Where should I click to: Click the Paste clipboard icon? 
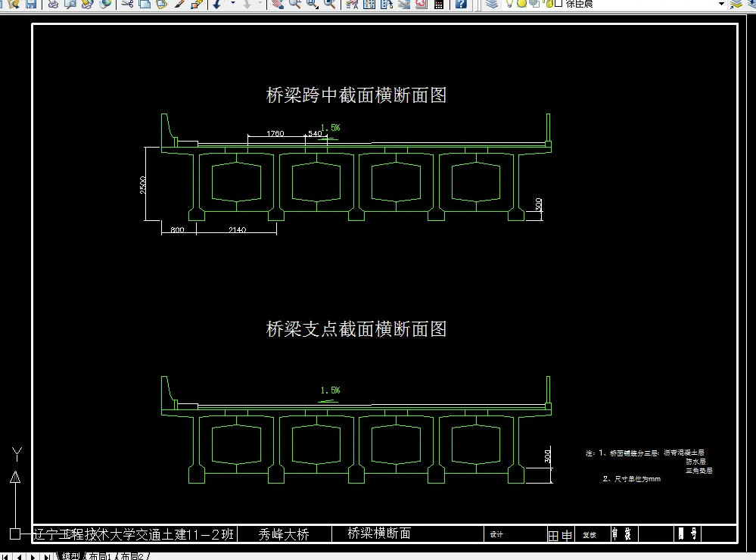point(162,4)
